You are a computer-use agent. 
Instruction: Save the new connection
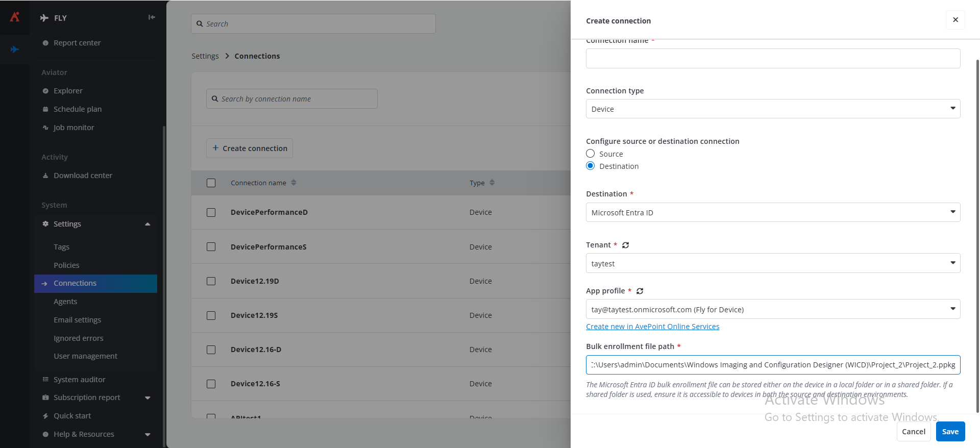coord(950,432)
